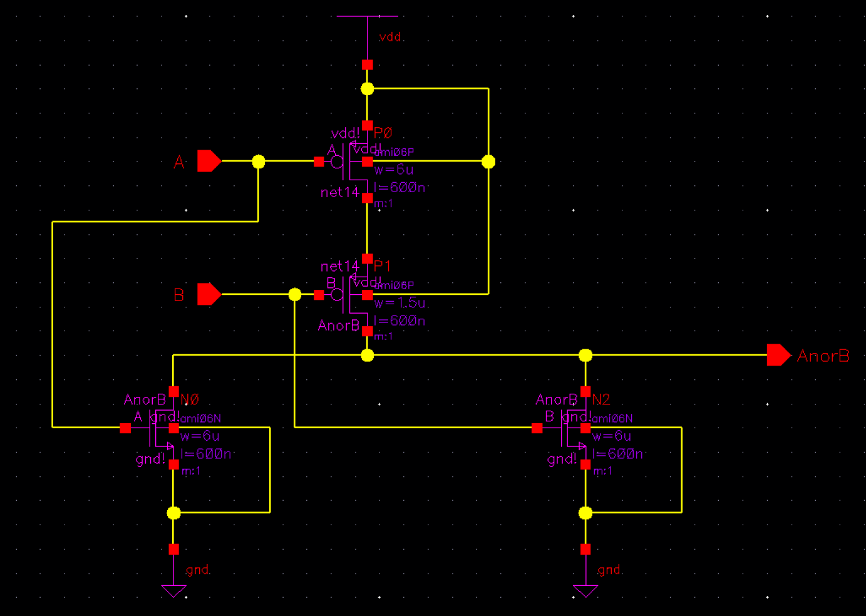Select the junction dot directly below P1's drain

[x=368, y=355]
